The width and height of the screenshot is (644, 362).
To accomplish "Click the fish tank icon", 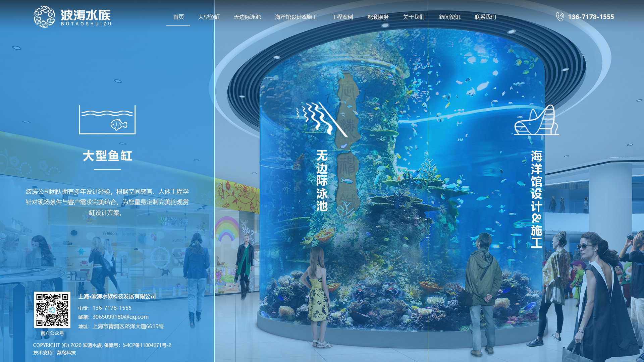I will click(107, 120).
